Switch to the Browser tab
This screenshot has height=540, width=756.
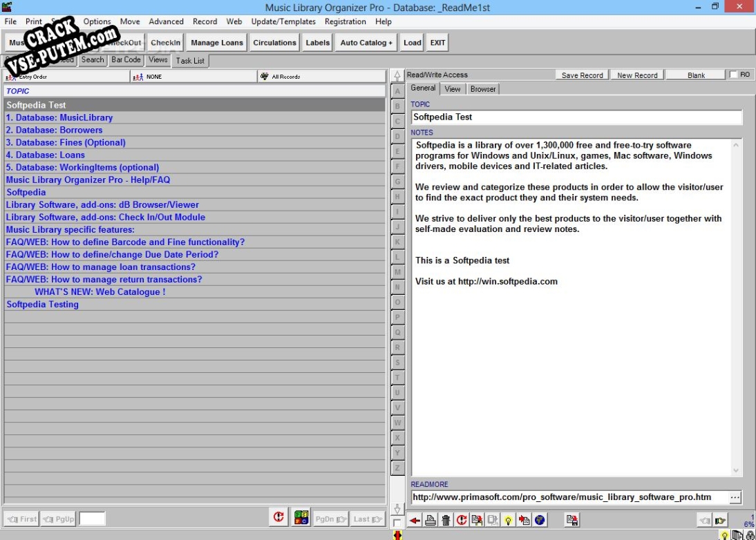pos(482,89)
